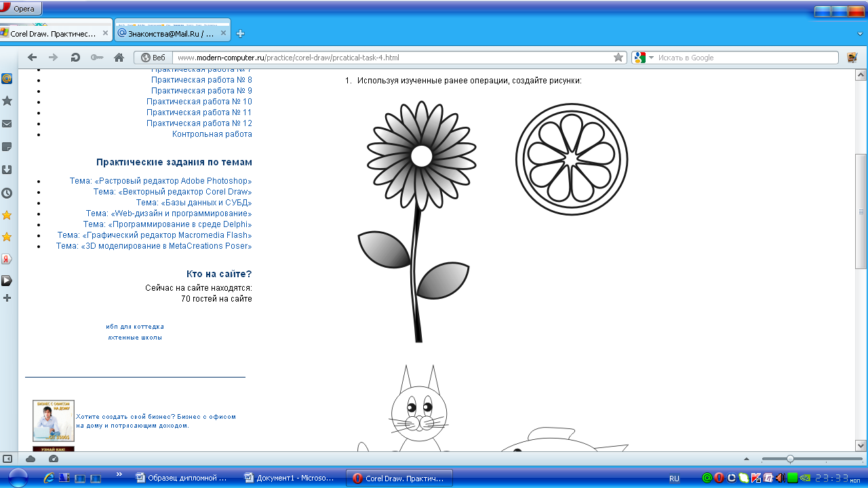Click the vertical page scrollbar thumb

click(x=861, y=211)
